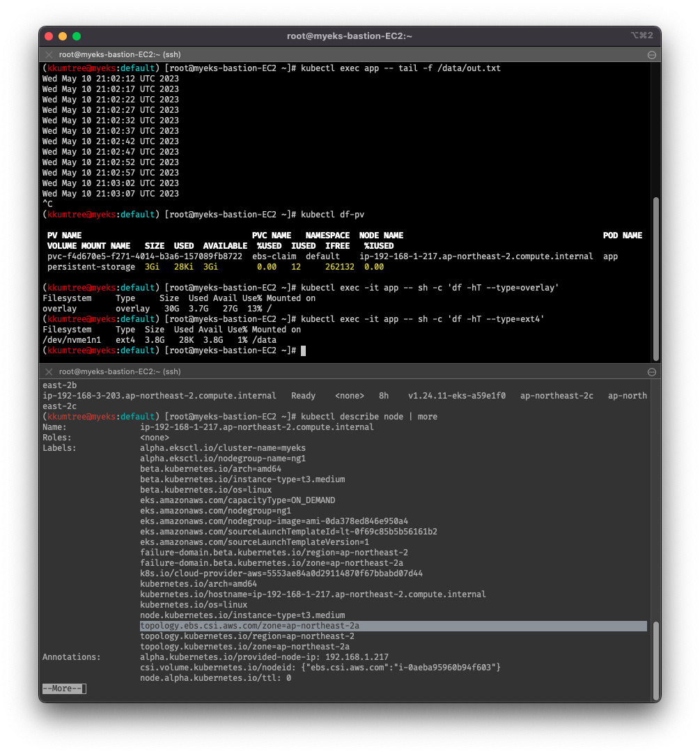The height and width of the screenshot is (754, 700).
Task: Click label eks.amazonaws.com/sourceLaunchTemplateVersion=1
Action: tap(255, 542)
